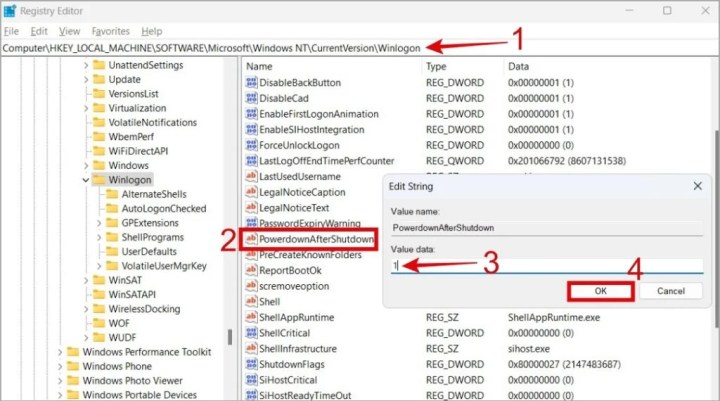Viewport: 720px width, 401px height.
Task: Click the Winlogon folder icon in tree
Action: click(x=99, y=180)
